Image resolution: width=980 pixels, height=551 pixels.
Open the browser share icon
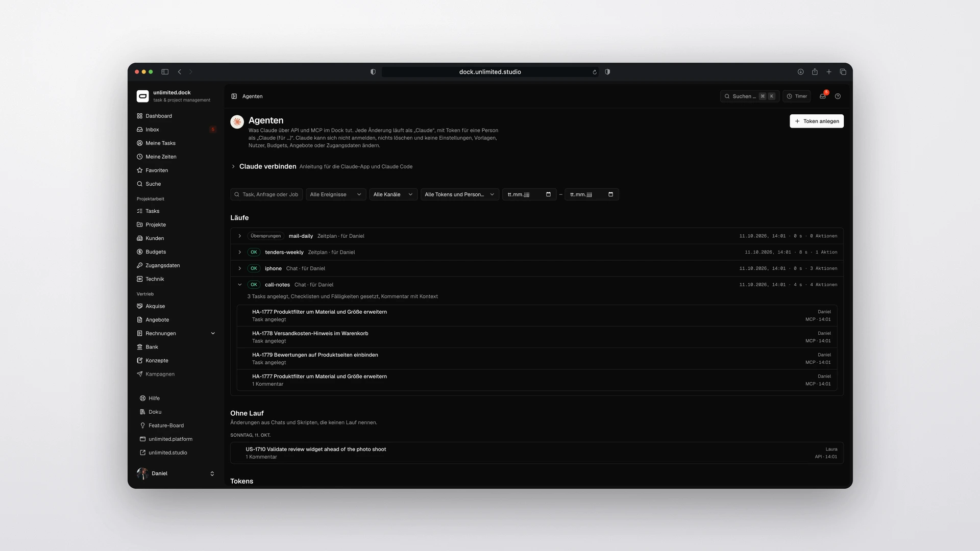[x=815, y=72]
